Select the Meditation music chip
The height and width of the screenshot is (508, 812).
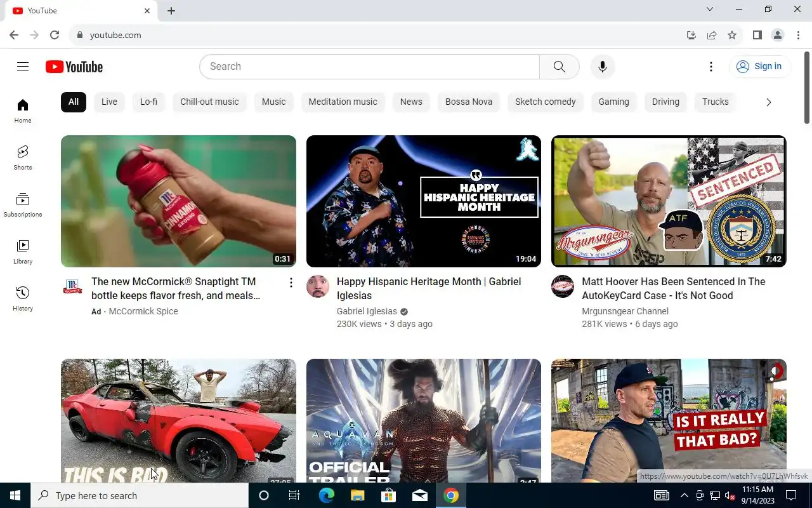click(343, 102)
